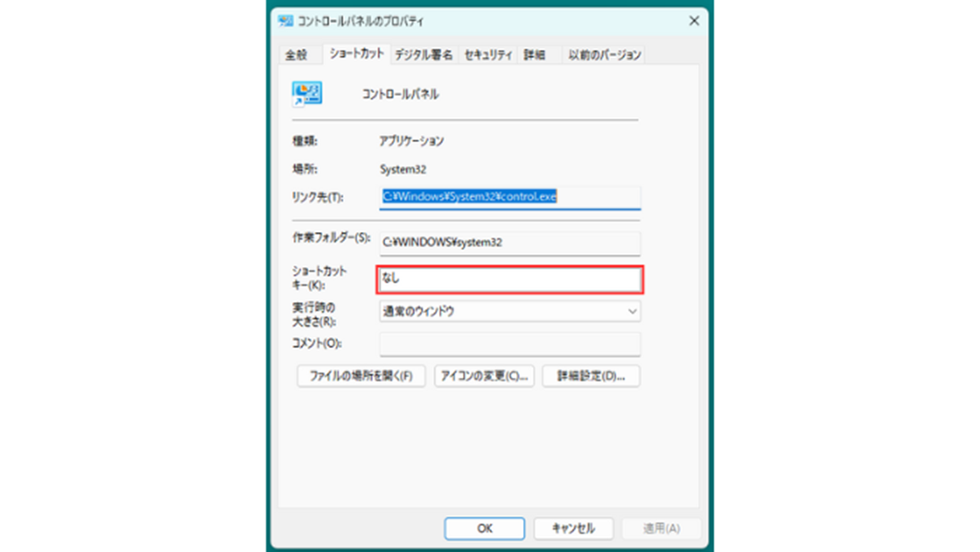
Task: Close the properties dialog with X
Action: [x=693, y=21]
